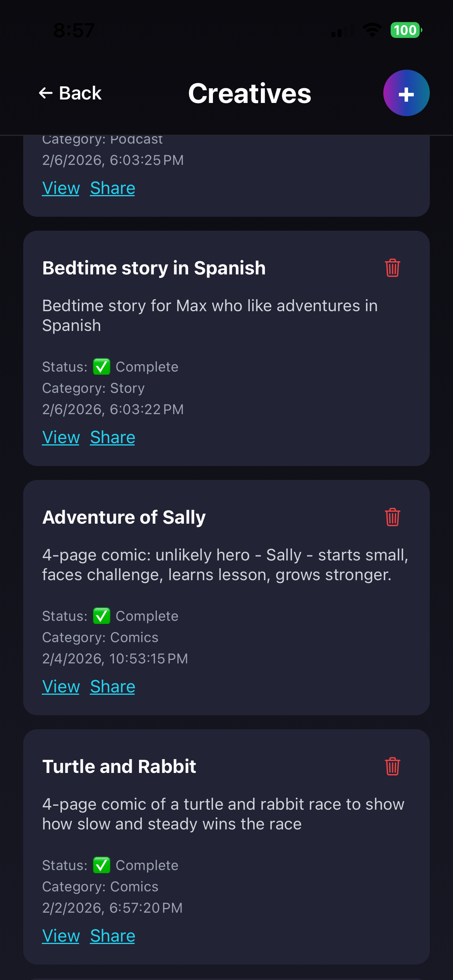
Task: Delete Adventure of Sally with trash icon
Action: click(x=392, y=517)
